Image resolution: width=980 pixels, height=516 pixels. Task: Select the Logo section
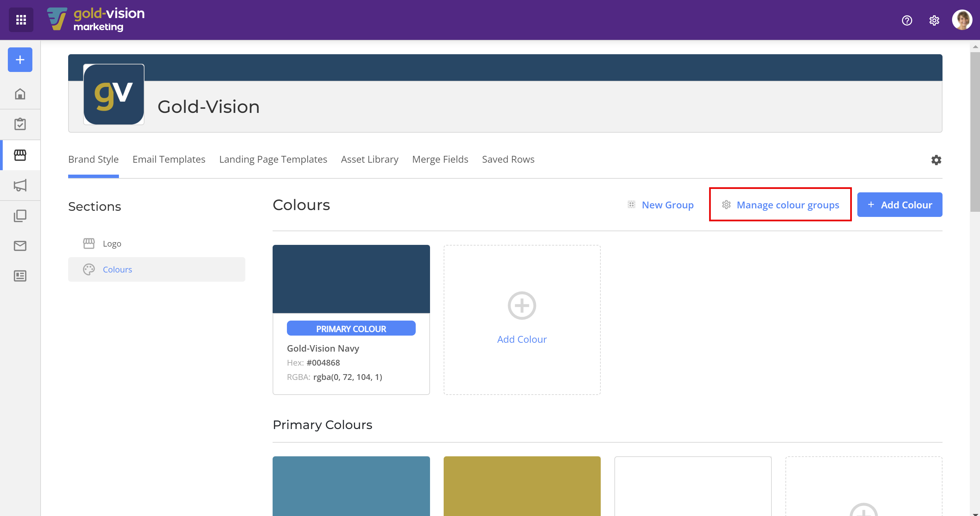[x=157, y=244]
